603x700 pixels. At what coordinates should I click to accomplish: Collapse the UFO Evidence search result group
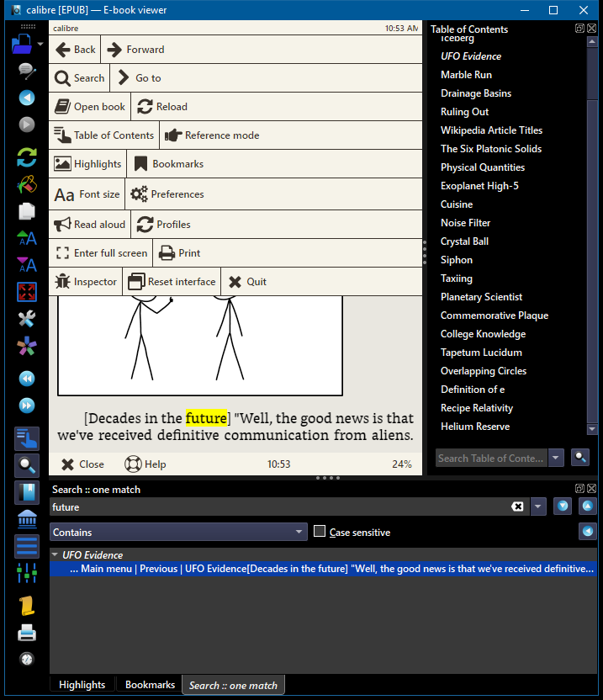click(x=55, y=554)
